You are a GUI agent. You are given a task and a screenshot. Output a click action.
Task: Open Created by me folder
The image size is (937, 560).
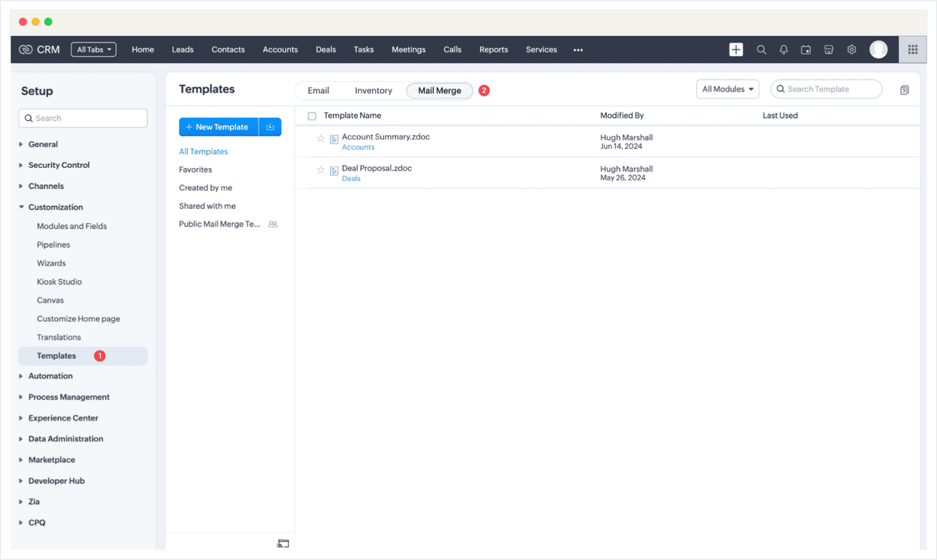[x=206, y=188]
